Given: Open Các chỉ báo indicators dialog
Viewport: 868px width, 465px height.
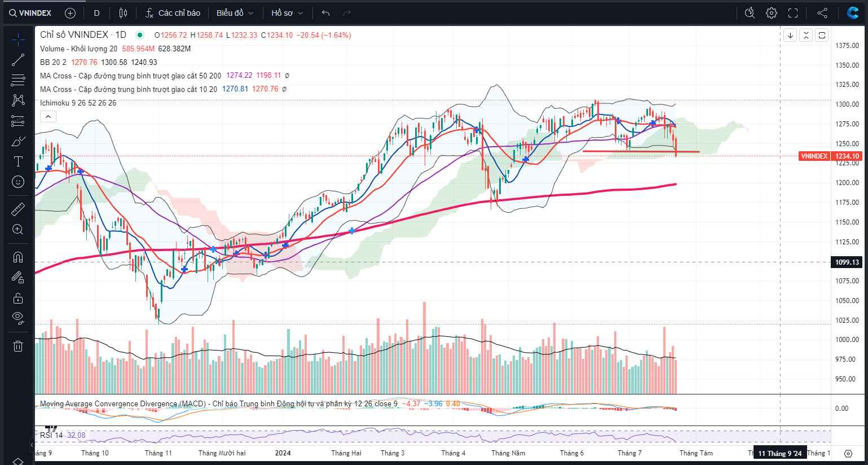Looking at the screenshot, I should [x=173, y=12].
